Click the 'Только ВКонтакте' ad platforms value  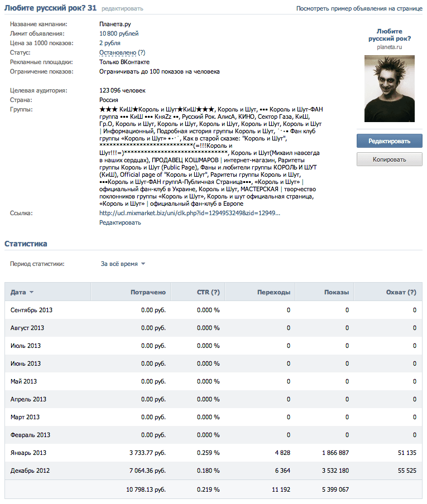124,62
